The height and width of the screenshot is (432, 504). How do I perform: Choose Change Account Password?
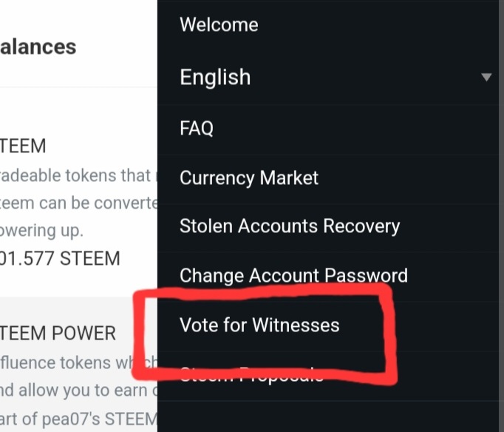(293, 276)
